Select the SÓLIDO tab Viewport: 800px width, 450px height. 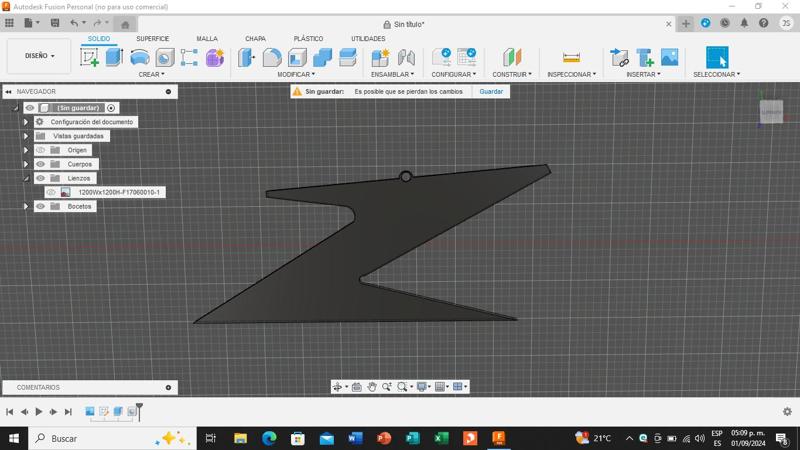pyautogui.click(x=98, y=39)
